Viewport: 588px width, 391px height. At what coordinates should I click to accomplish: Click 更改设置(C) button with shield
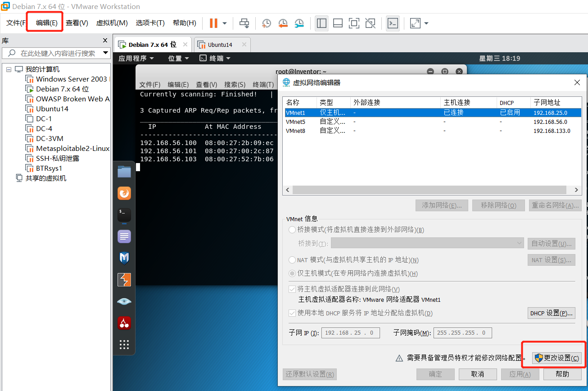(x=556, y=358)
